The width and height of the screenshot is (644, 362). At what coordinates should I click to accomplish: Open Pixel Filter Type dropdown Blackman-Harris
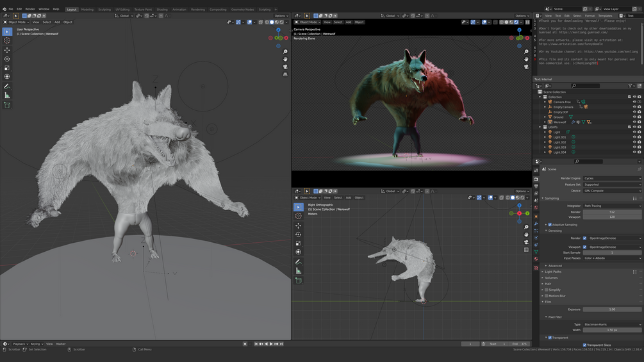[612, 325]
